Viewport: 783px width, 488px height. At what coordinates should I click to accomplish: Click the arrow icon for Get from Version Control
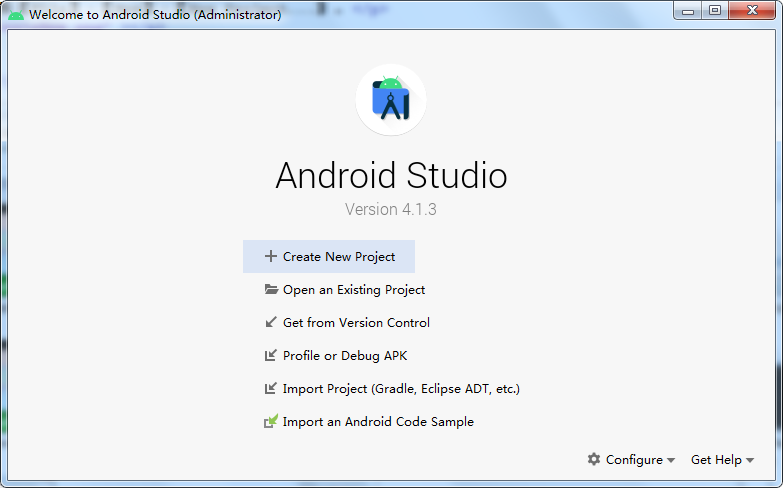click(x=271, y=322)
